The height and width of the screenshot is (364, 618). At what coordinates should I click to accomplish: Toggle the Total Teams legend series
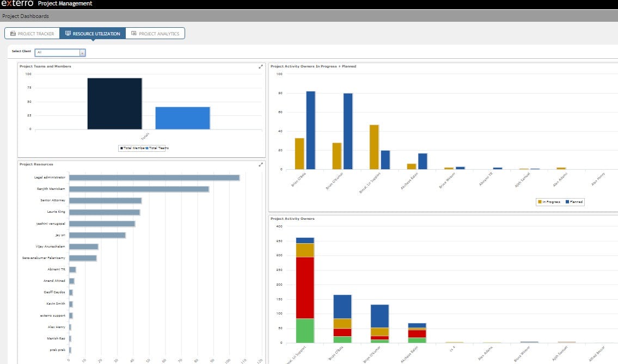158,148
